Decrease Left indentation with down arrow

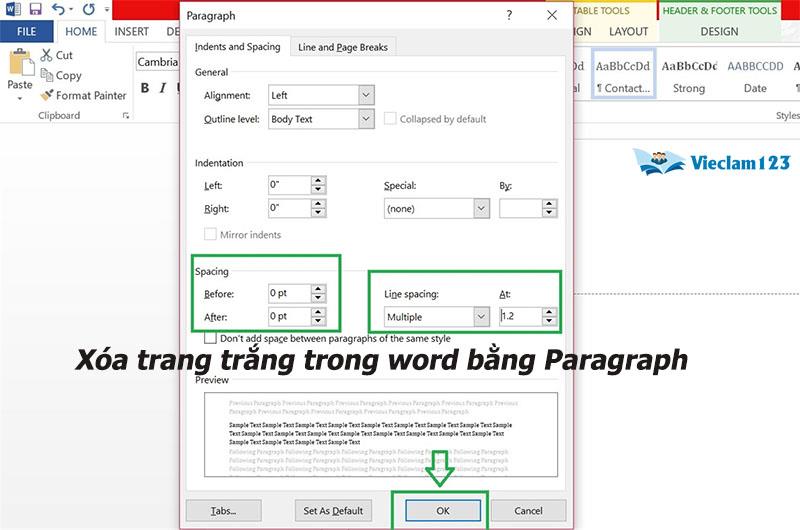(x=318, y=189)
